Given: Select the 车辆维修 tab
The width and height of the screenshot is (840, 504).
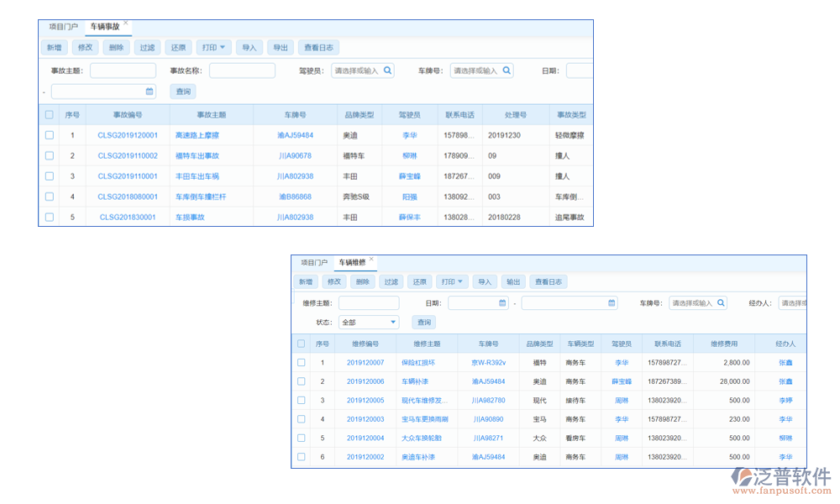Looking at the screenshot, I should pos(354,260).
